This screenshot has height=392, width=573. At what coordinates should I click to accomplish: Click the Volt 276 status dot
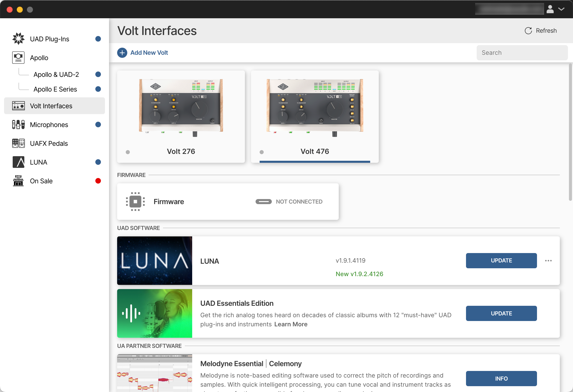tap(128, 152)
